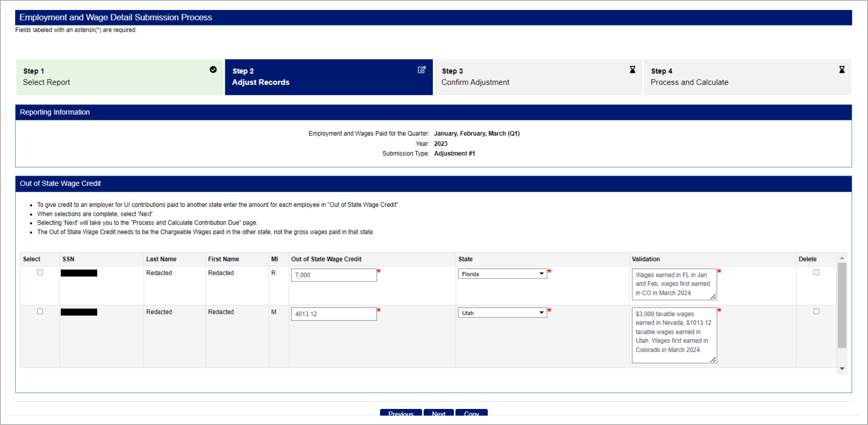Click the table vertical scrollbar thumb
This screenshot has width=868, height=425.
(x=842, y=305)
